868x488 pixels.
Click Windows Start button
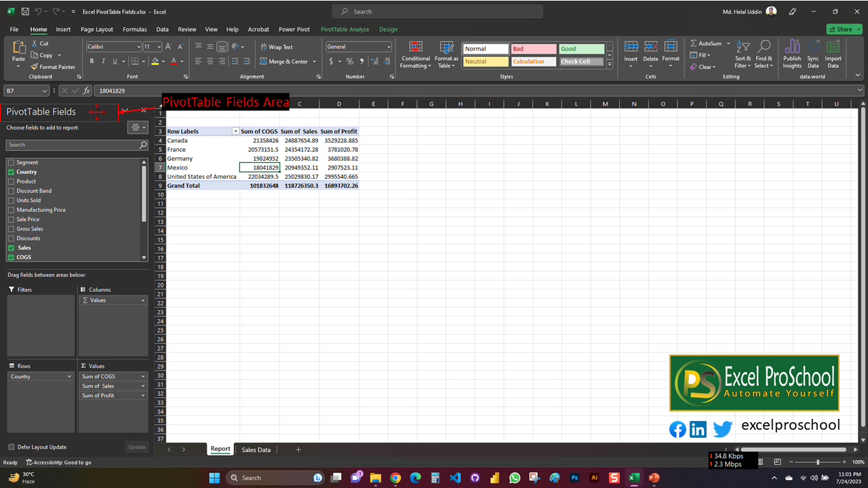tap(214, 478)
